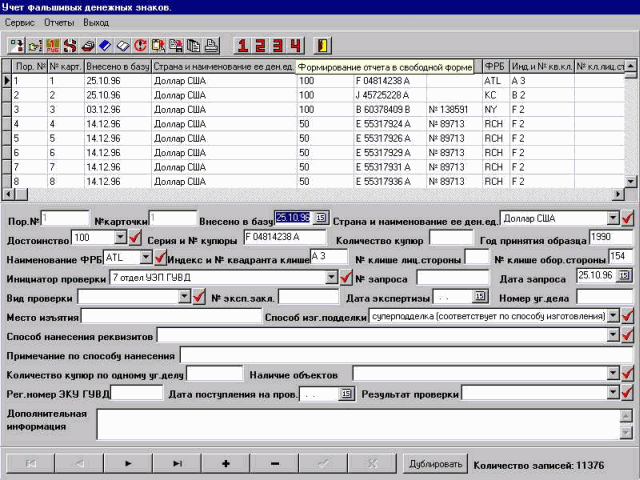
Task: Click the red number 3 toolbar button
Action: point(278,45)
